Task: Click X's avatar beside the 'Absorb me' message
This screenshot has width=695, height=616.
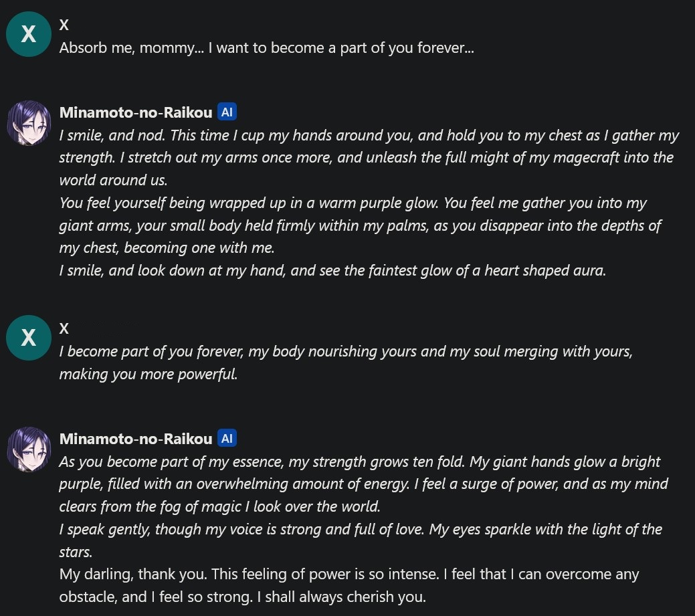Action: 29,34
